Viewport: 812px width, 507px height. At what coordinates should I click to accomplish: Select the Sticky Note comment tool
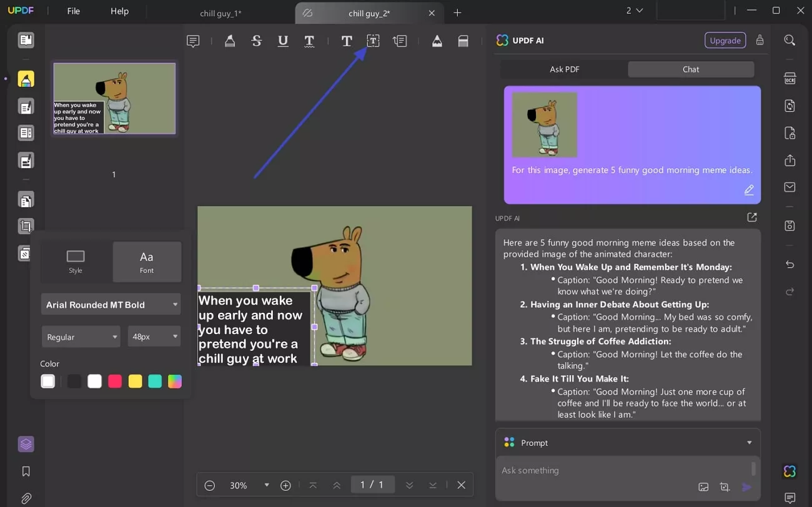[x=193, y=41]
